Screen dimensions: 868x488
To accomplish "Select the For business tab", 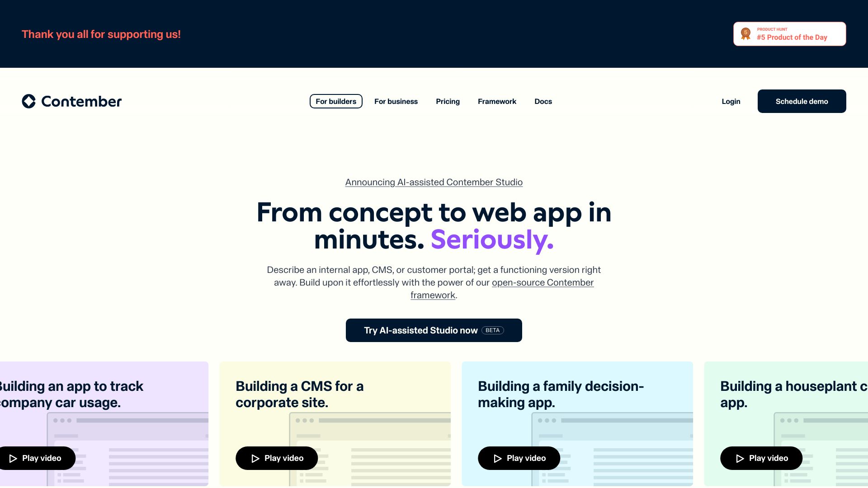I will coord(396,101).
